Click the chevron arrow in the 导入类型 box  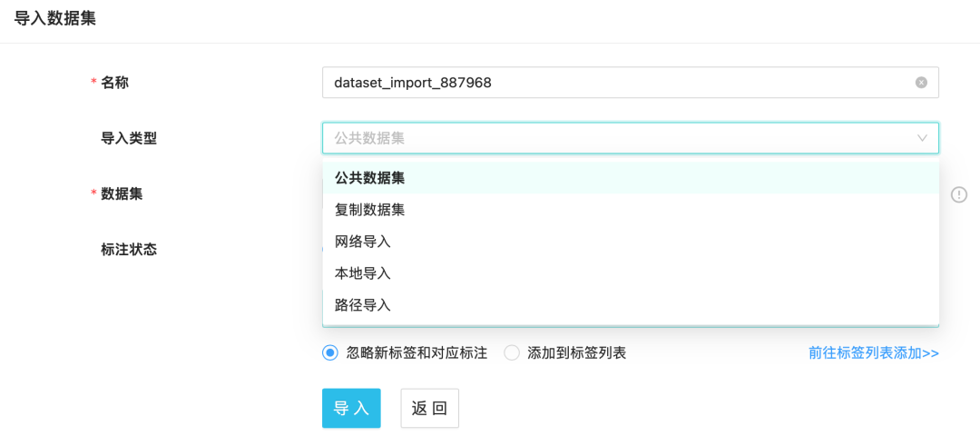(x=922, y=138)
